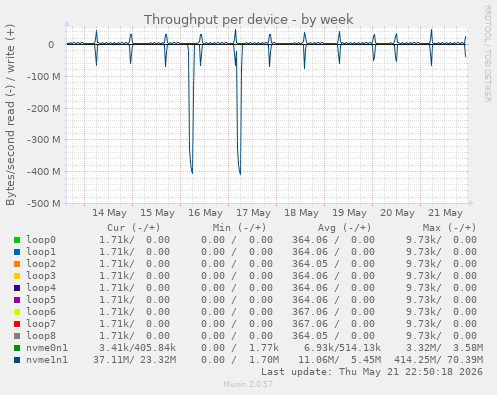This screenshot has width=497, height=395.
Task: Select the loop2 legend label
Action: point(41,264)
